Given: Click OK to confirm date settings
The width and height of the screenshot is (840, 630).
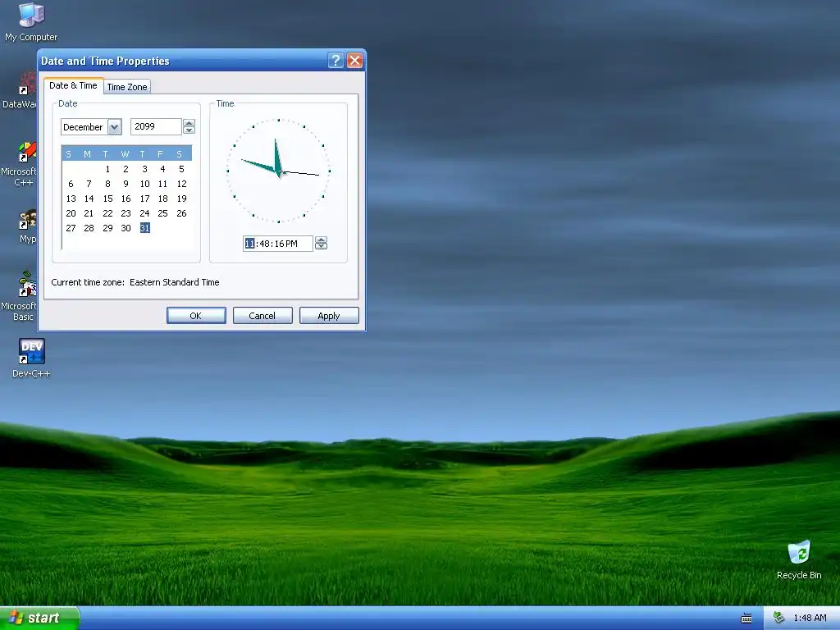Looking at the screenshot, I should click(196, 316).
